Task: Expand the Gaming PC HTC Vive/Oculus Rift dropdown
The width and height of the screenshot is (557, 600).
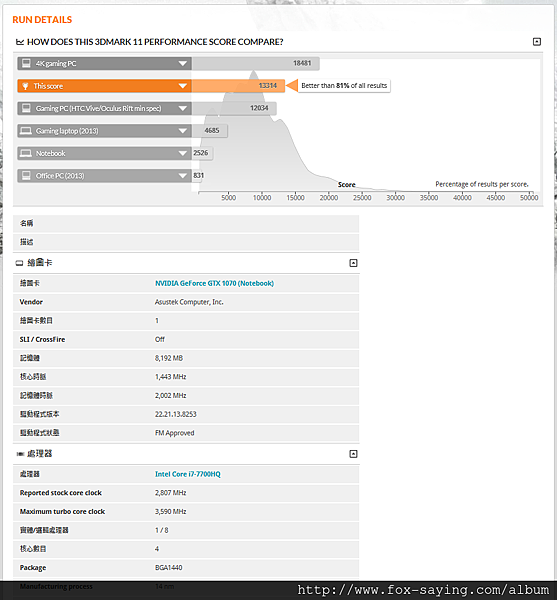Action: [183, 108]
